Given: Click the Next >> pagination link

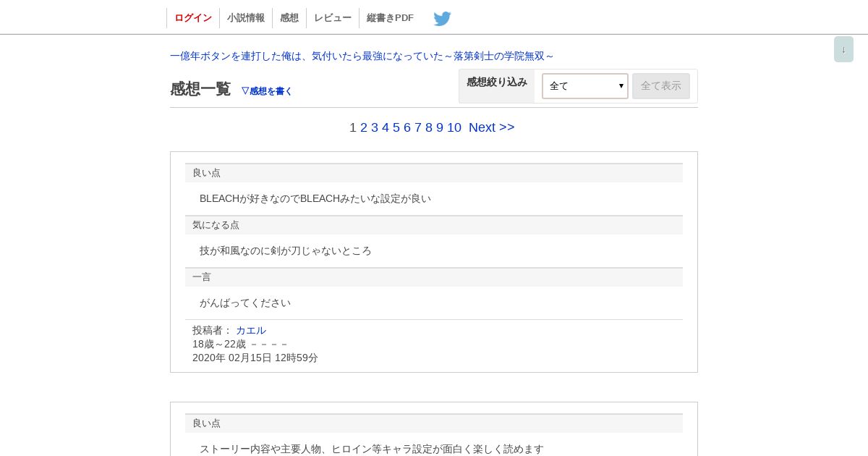Looking at the screenshot, I should pyautogui.click(x=492, y=127).
